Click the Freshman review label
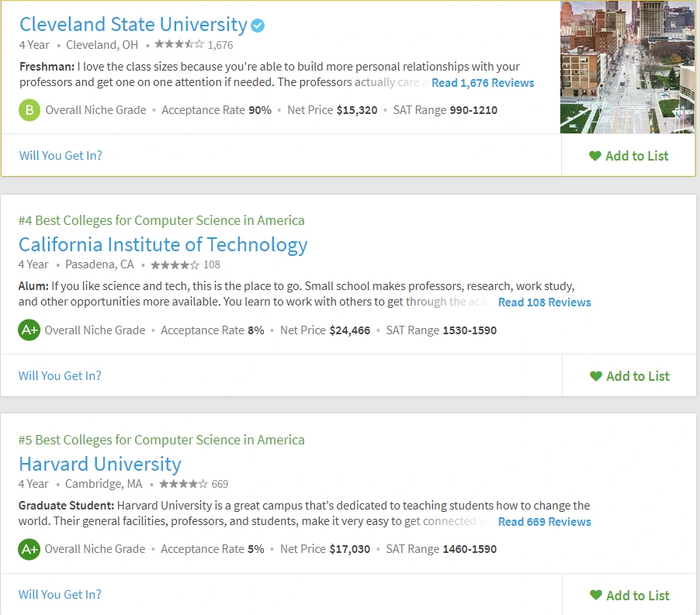Screen dimensions: 700x615 [47, 67]
